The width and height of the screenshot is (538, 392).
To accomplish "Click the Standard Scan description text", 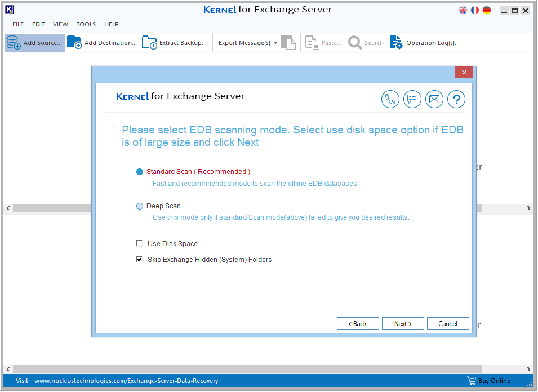I will [x=256, y=184].
